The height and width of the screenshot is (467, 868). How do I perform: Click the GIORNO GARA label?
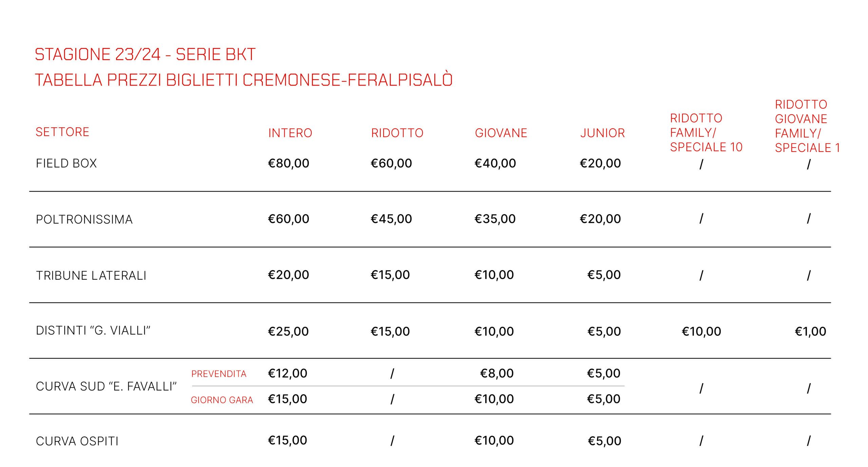coord(222,400)
